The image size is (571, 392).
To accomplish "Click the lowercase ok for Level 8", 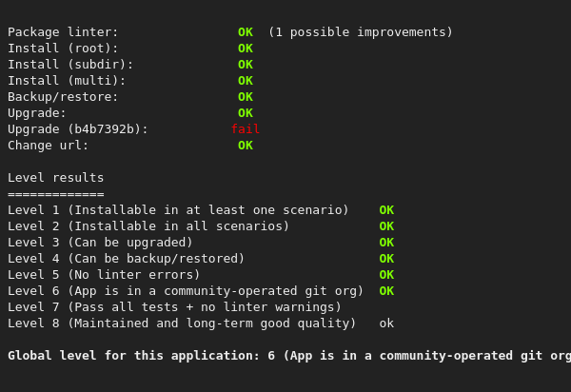I will pyautogui.click(x=386, y=323).
